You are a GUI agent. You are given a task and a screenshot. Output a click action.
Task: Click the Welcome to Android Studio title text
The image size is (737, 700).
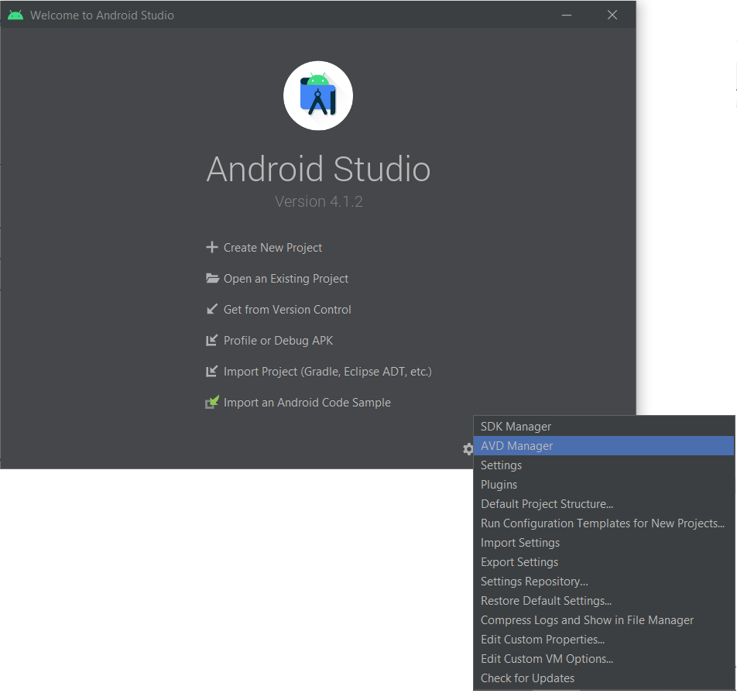coord(102,15)
